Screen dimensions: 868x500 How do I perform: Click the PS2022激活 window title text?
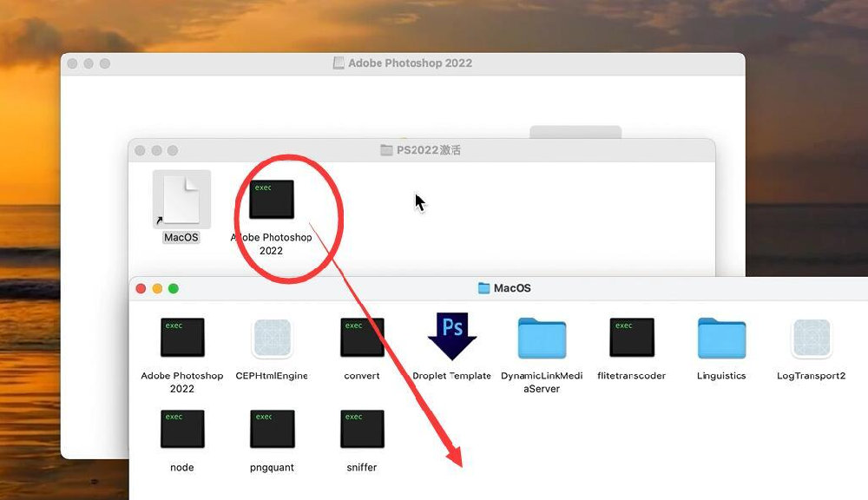click(429, 150)
